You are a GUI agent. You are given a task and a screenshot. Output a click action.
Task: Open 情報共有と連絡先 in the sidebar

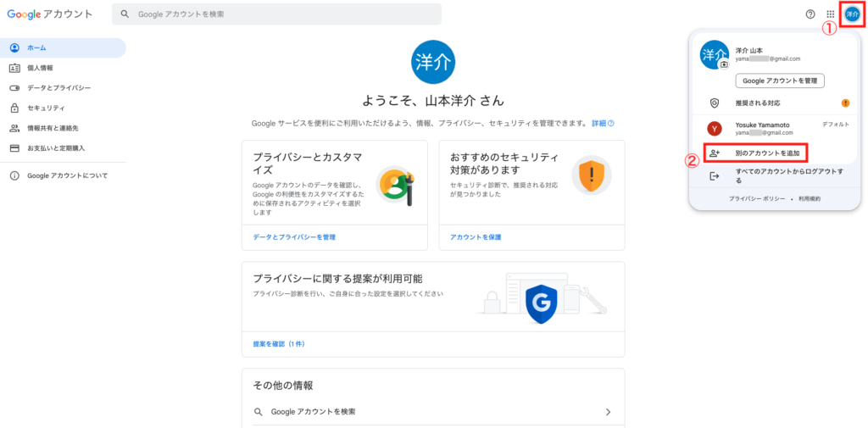click(x=63, y=128)
